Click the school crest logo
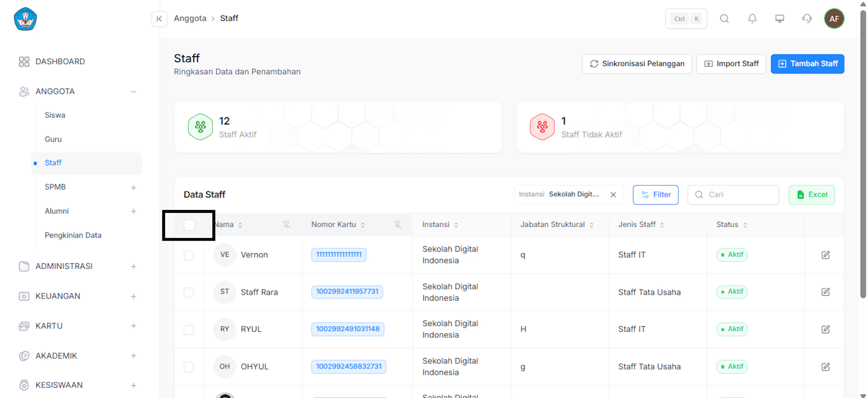The width and height of the screenshot is (868, 398). pos(25,19)
